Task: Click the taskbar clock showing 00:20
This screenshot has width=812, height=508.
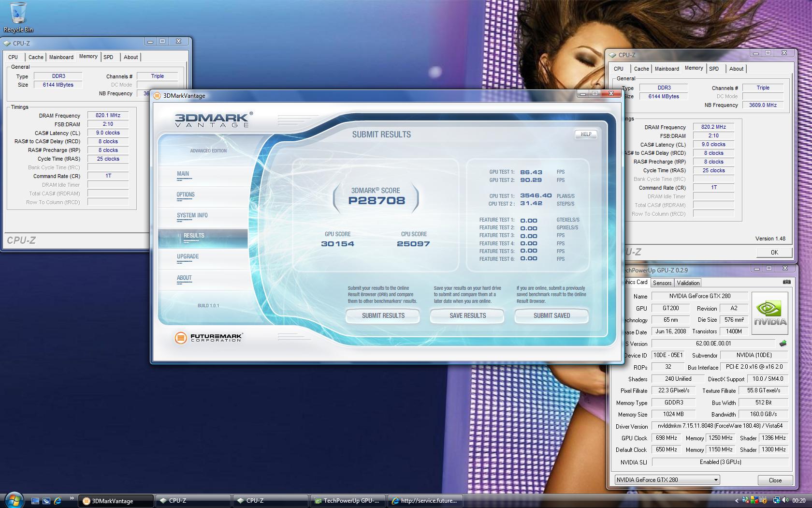Action: point(799,501)
